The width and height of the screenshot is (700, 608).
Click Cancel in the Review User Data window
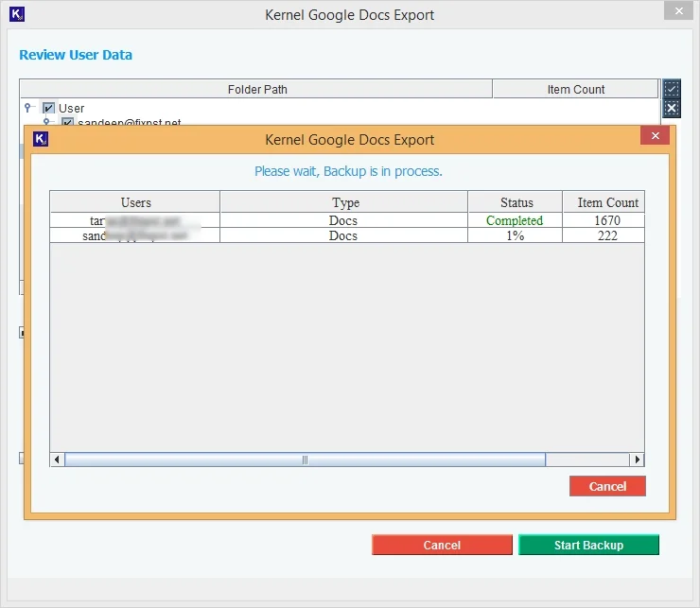[442, 545]
